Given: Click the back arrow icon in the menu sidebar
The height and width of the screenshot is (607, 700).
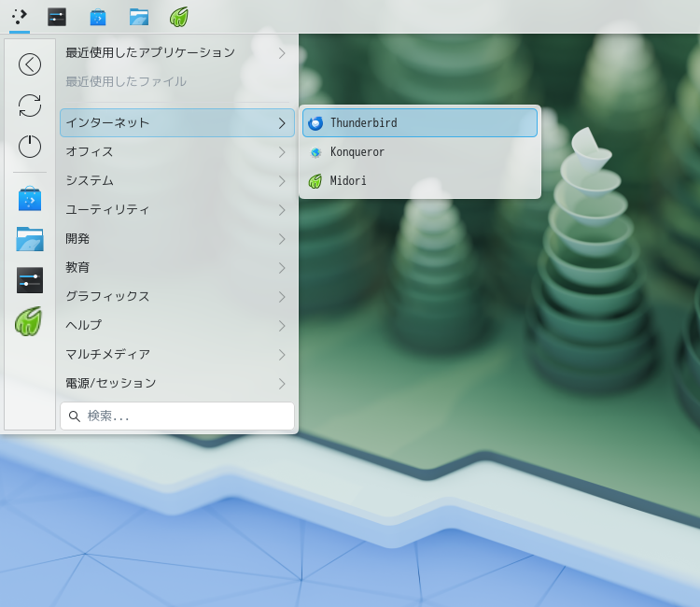Looking at the screenshot, I should (30, 64).
